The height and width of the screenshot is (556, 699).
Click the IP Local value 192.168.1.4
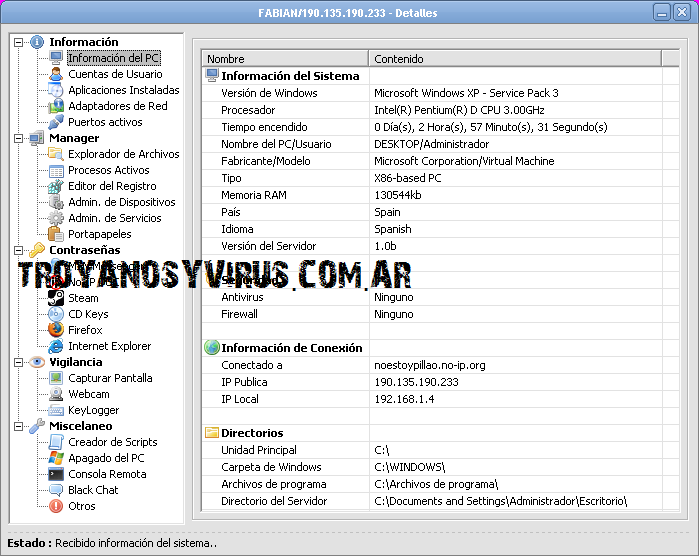pos(404,399)
